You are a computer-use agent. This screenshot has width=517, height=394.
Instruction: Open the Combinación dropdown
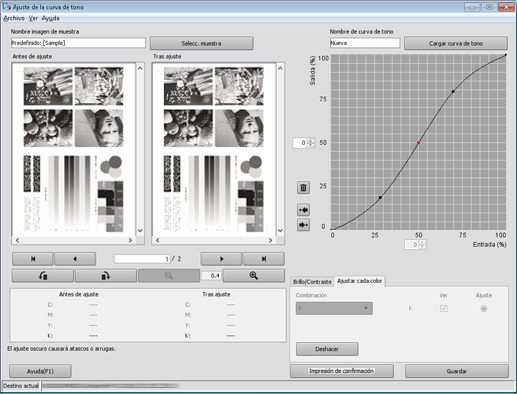(x=334, y=308)
